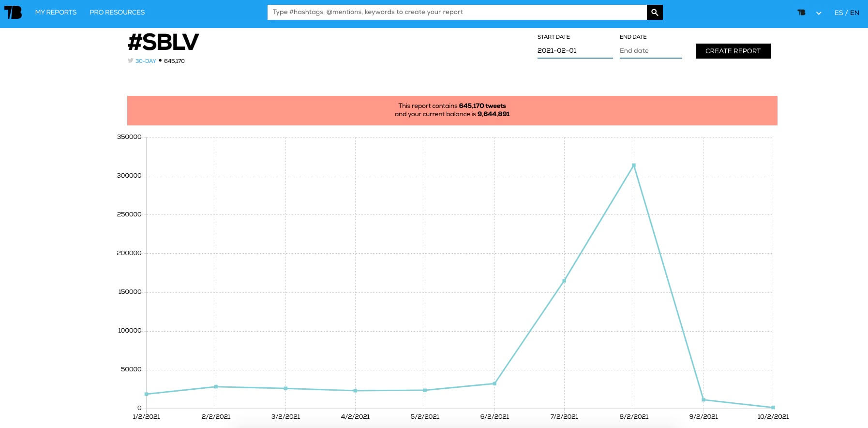Viewport: 868px width, 428px height.
Task: Click the salmon tweet balance banner
Action: [452, 110]
